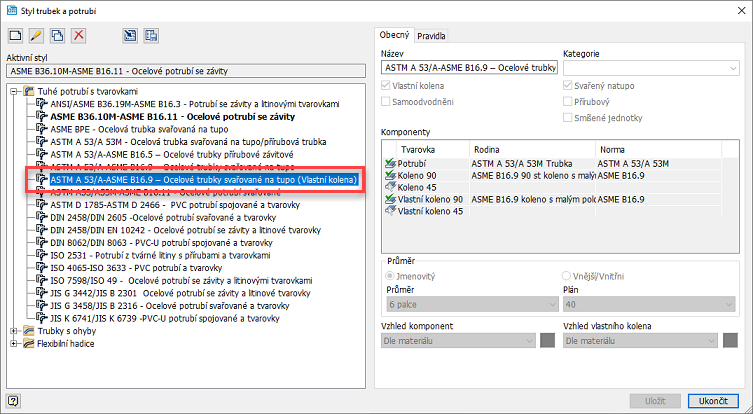753x414 pixels.
Task: Open help with the question mark icon
Action: pyautogui.click(x=13, y=400)
